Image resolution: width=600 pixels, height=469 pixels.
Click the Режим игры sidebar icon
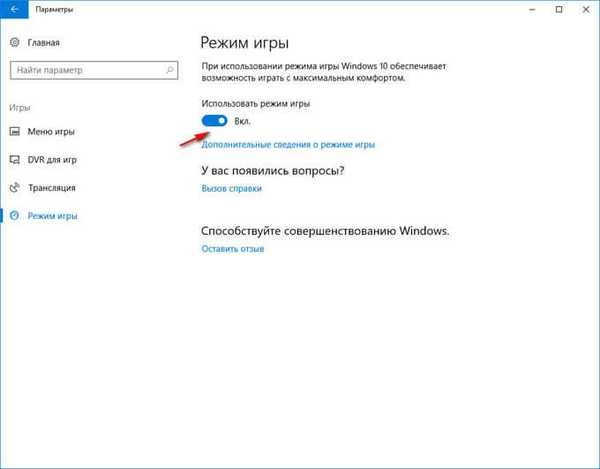tap(14, 215)
